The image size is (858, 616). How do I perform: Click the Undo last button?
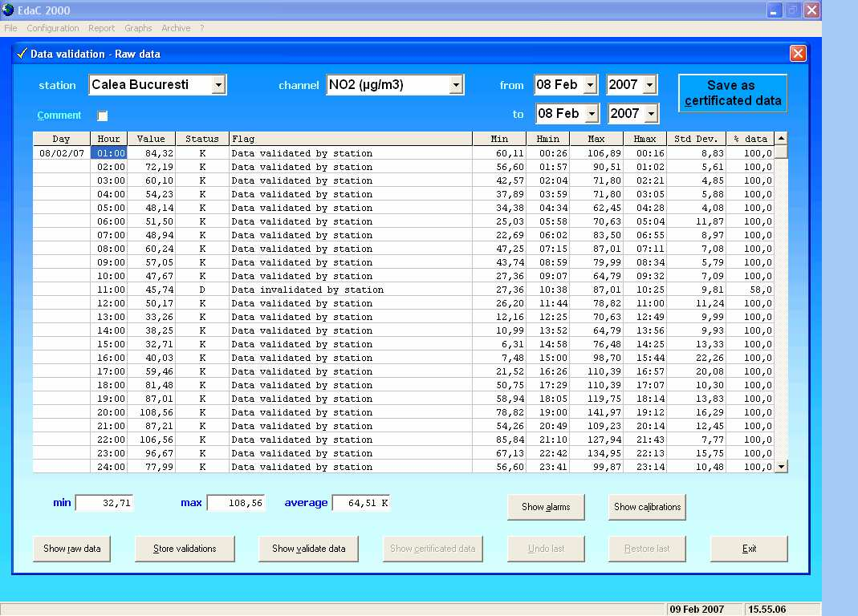(546, 548)
